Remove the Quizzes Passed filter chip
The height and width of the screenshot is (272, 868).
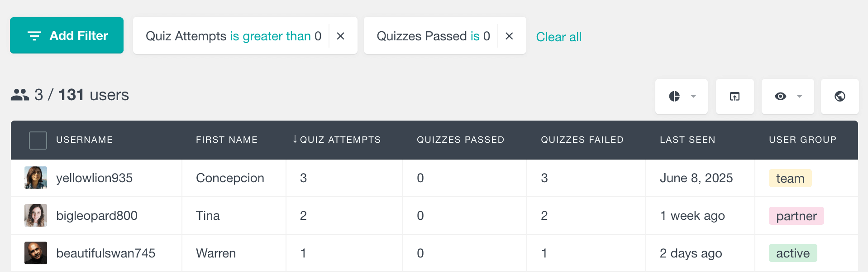click(x=510, y=36)
